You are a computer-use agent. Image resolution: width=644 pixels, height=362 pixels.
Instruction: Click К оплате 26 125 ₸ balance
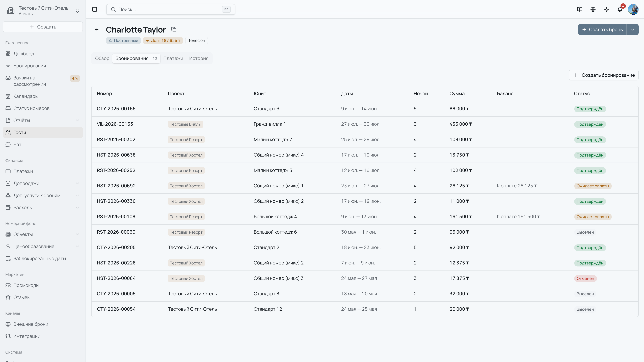pyautogui.click(x=517, y=186)
